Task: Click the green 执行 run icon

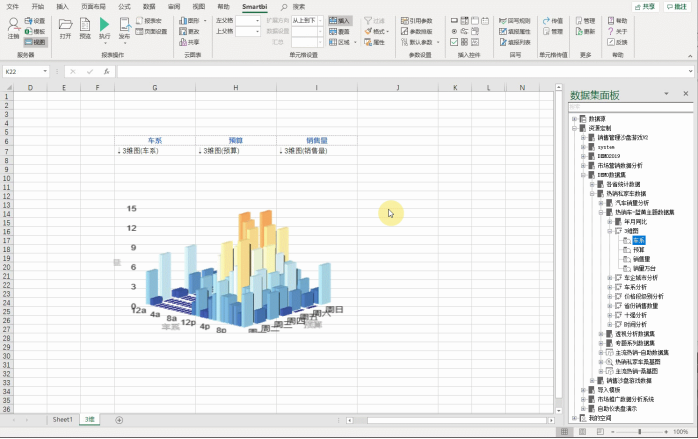Action: coord(104,24)
